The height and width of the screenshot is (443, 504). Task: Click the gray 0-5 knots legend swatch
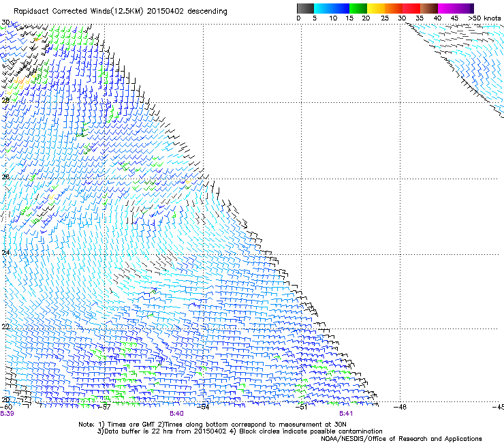(305, 8)
